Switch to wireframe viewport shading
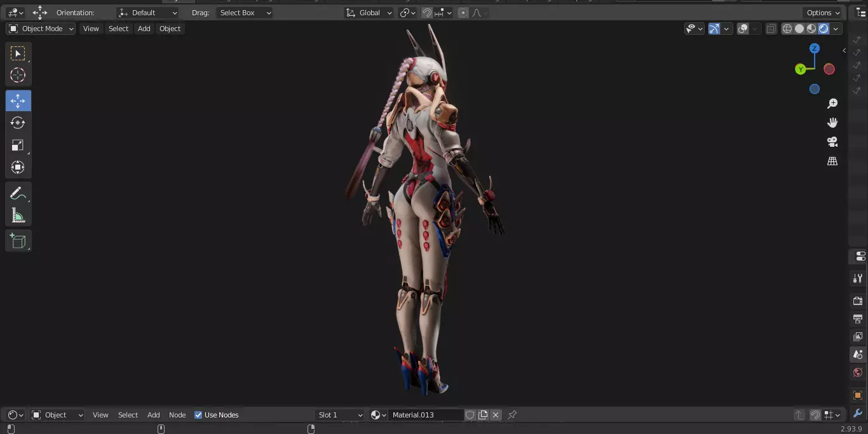The width and height of the screenshot is (868, 434). (x=787, y=29)
